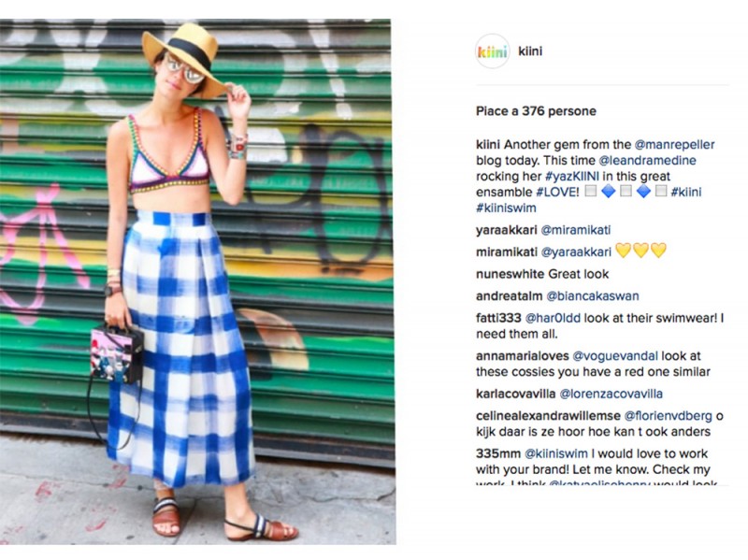The height and width of the screenshot is (560, 748).
Task: Click the second blue diamond emoji in caption
Action: point(643,192)
